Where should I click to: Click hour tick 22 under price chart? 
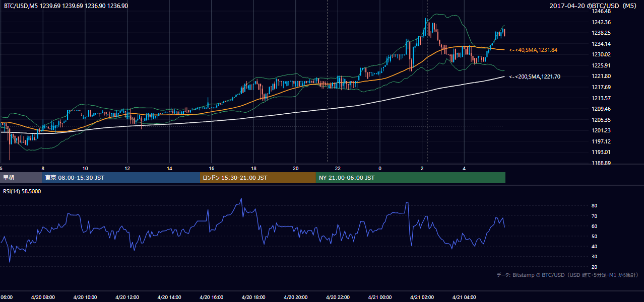(x=338, y=168)
